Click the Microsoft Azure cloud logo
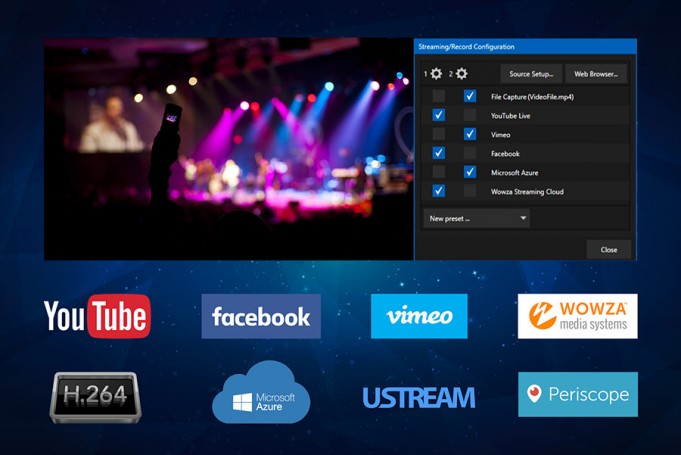The image size is (681, 455). point(261,393)
